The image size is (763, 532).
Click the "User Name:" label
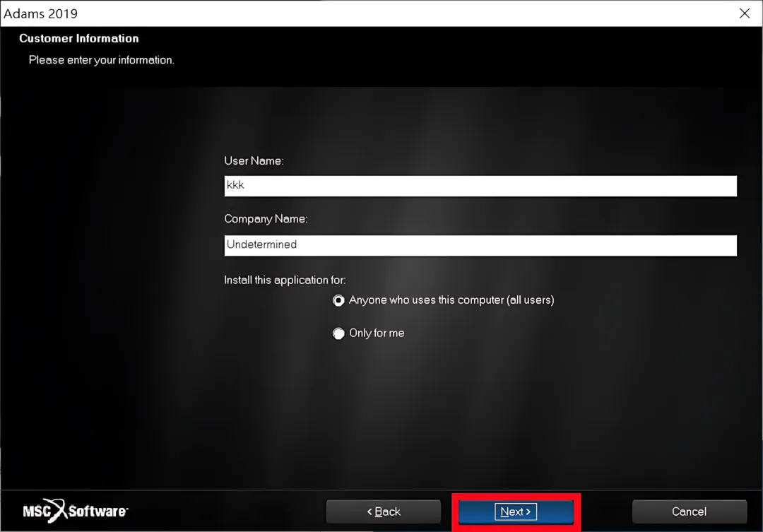click(254, 161)
